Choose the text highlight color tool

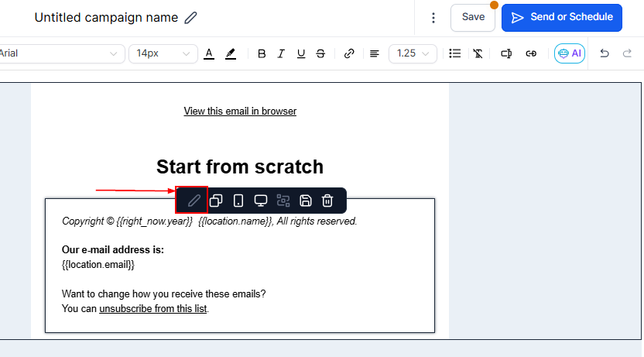tap(231, 53)
